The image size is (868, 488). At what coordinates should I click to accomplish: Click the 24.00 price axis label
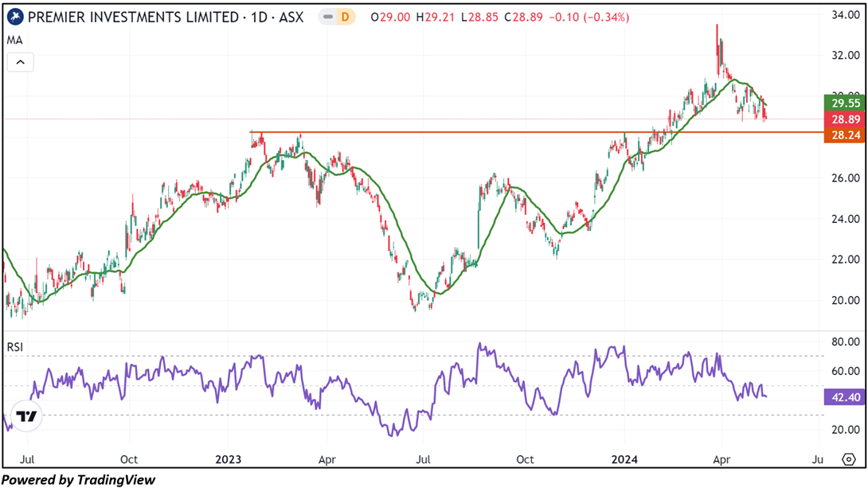point(846,219)
